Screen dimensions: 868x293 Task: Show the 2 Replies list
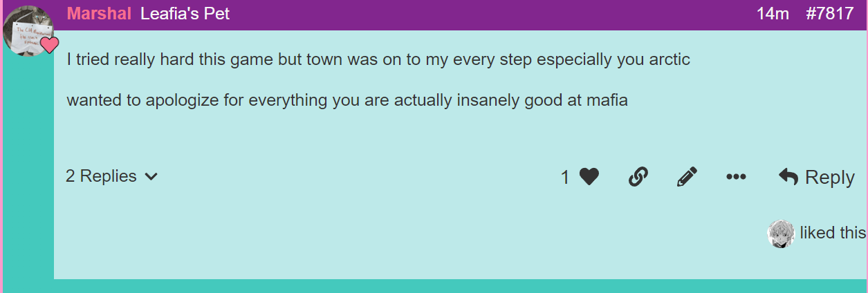(x=112, y=176)
